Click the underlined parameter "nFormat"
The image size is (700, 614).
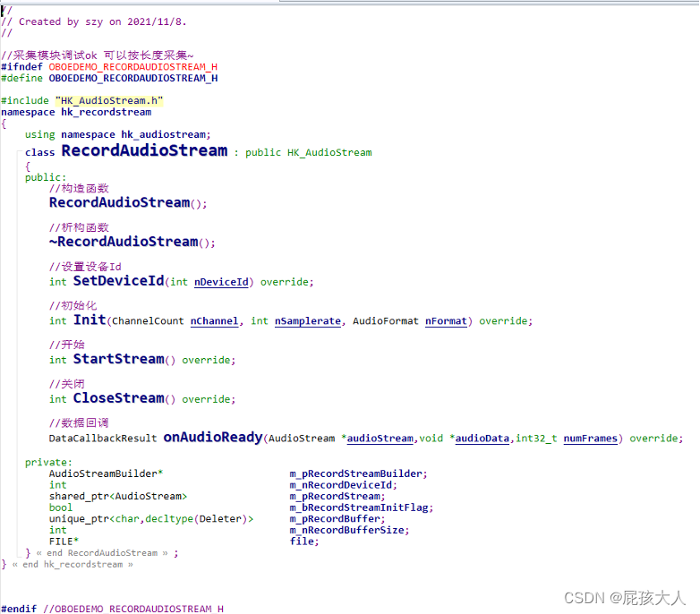[446, 321]
